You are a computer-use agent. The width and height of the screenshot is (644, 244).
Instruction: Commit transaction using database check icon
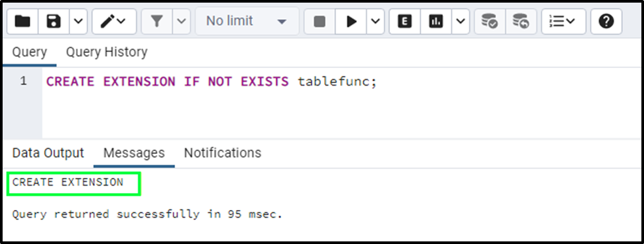tap(489, 22)
